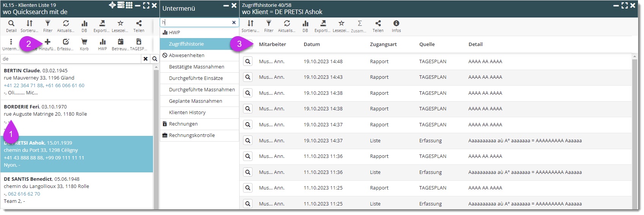Viewport: 644px width, 215px height.
Task: Sort by the Datum column header
Action: (312, 44)
